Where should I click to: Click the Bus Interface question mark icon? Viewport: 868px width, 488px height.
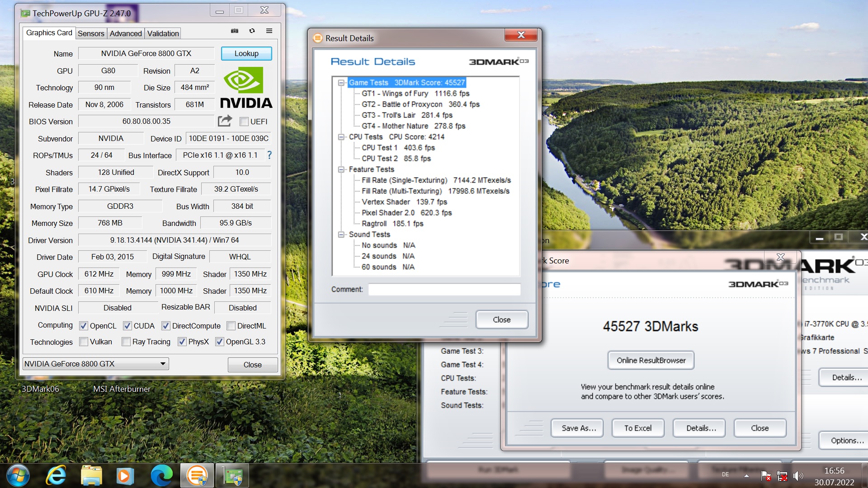tap(269, 155)
